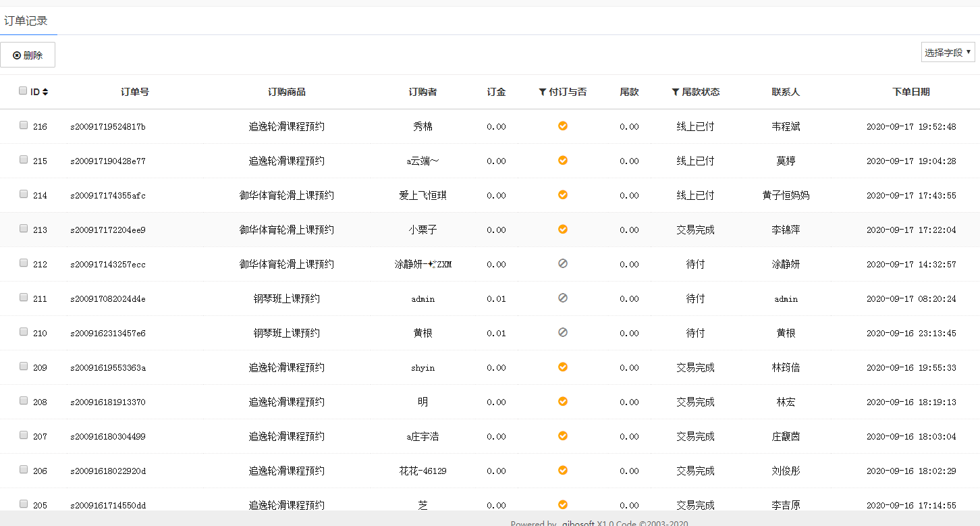Sort the table by the ID arrows
This screenshot has width=980, height=526.
point(45,92)
